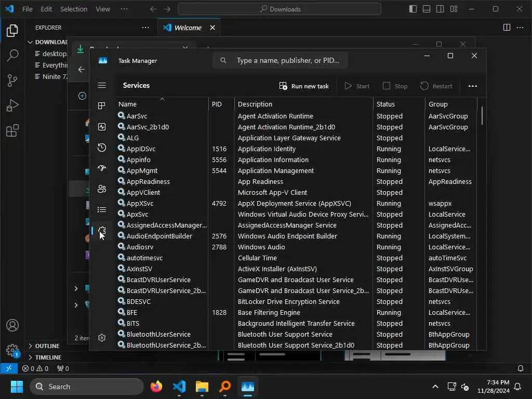Open VS Code command center search

(280, 9)
